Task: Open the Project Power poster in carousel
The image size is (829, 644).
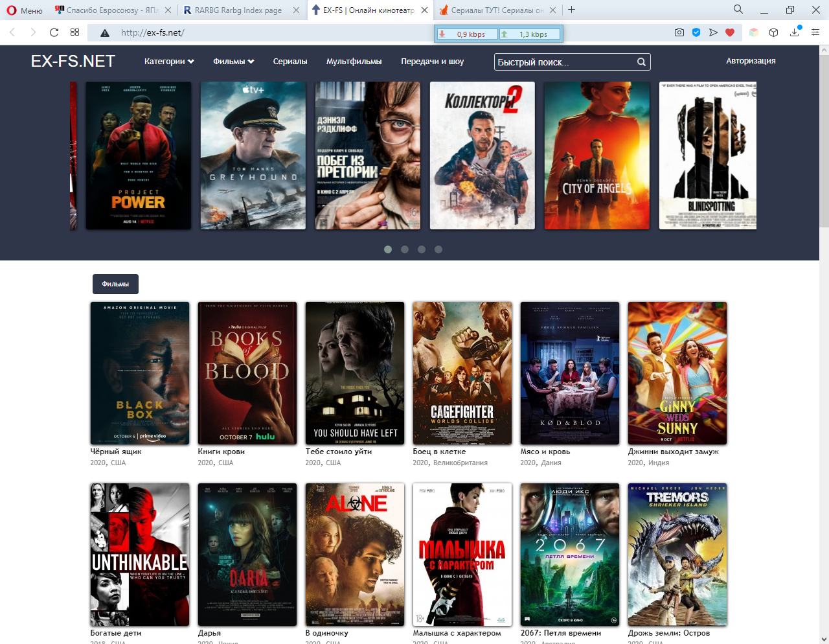Action: coord(139,155)
